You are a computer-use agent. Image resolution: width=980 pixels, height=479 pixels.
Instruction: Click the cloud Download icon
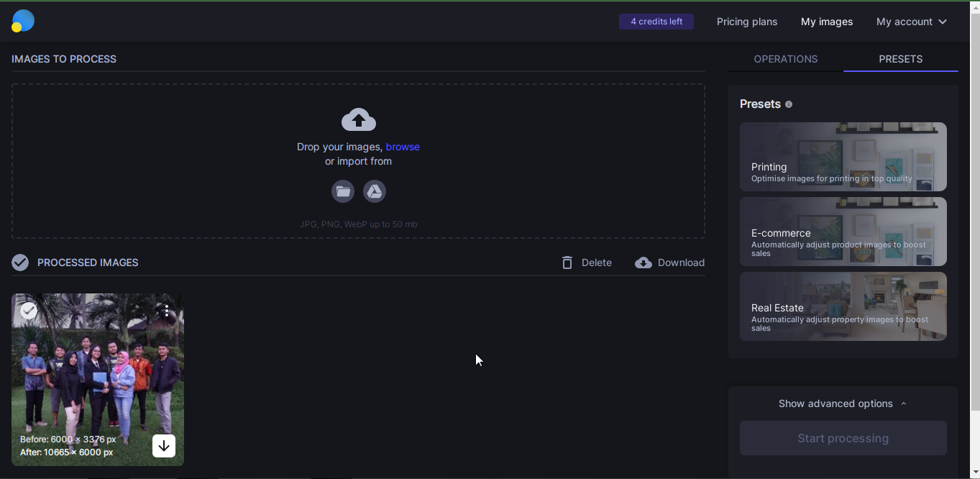644,263
